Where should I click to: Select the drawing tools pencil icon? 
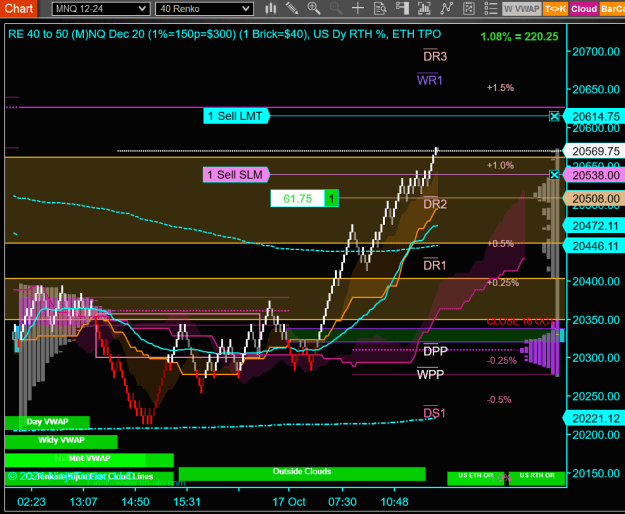click(x=292, y=8)
